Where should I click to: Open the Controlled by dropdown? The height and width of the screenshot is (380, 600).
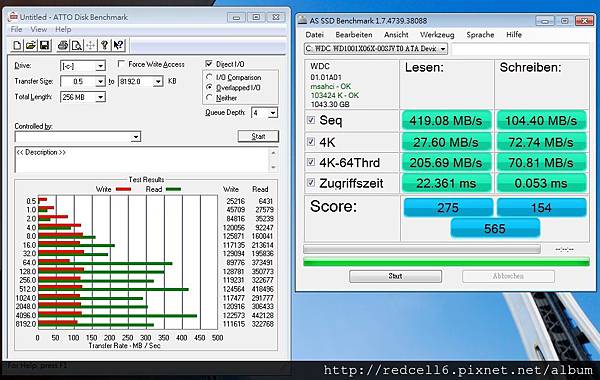coord(136,137)
